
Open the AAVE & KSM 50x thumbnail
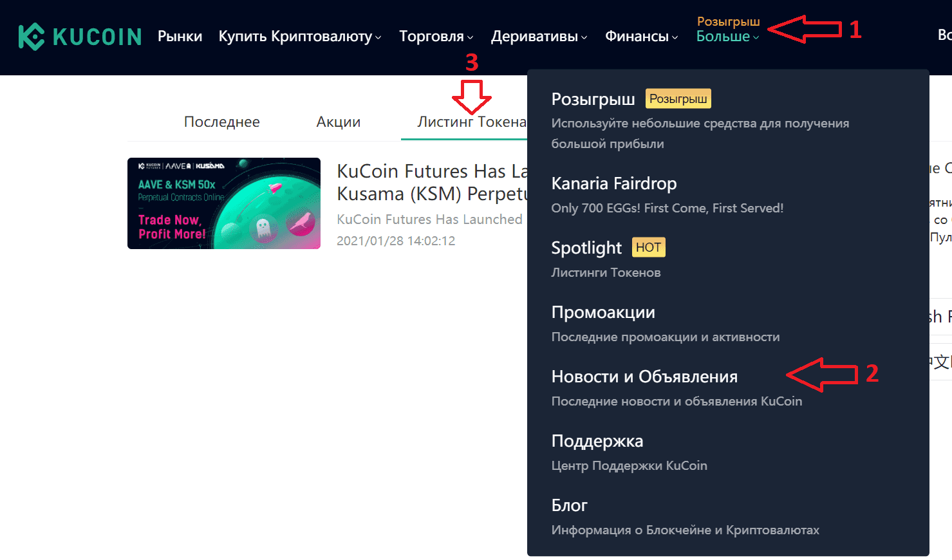coord(224,203)
